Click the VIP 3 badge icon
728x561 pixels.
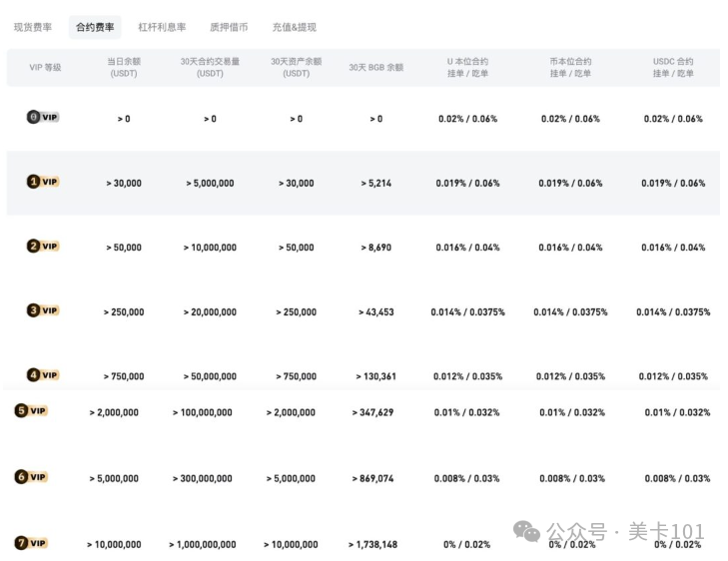[43, 310]
